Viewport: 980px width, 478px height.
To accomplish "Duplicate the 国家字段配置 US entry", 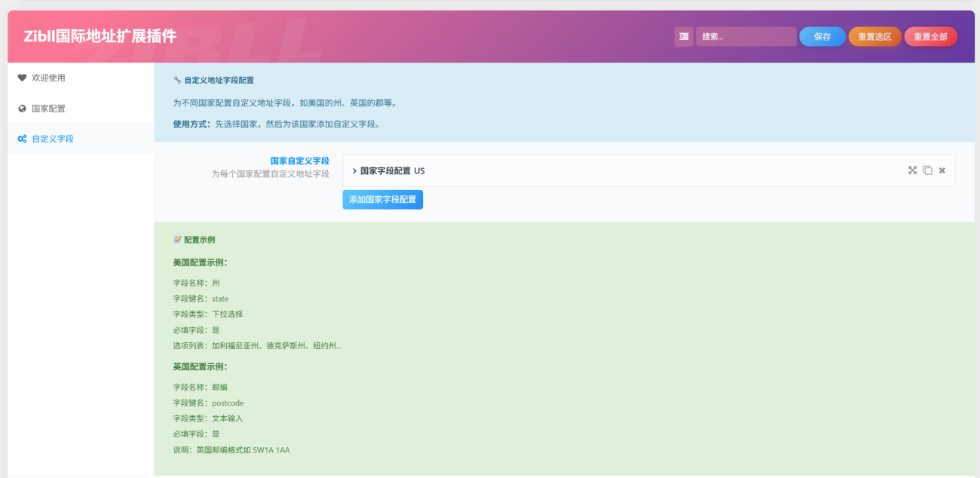I will pyautogui.click(x=927, y=170).
